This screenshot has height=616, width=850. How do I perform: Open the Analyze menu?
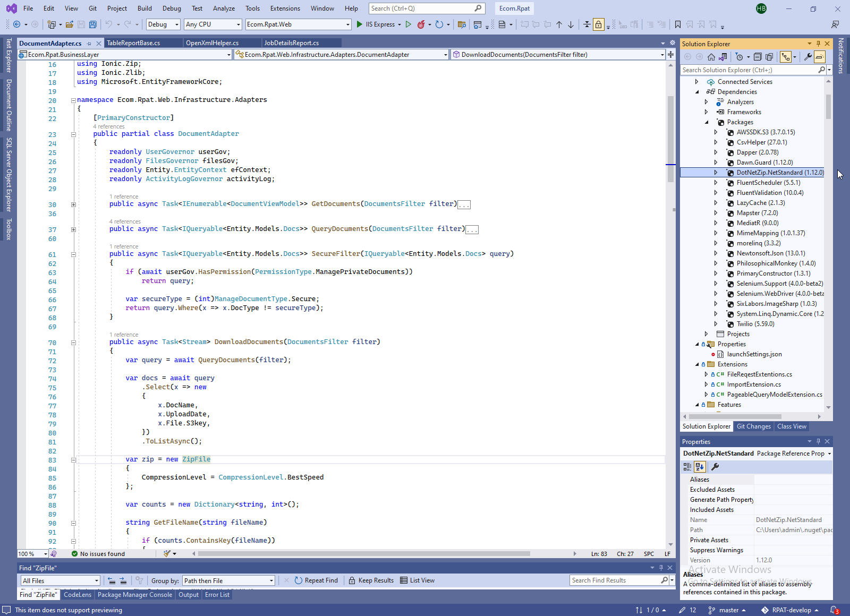(x=224, y=8)
